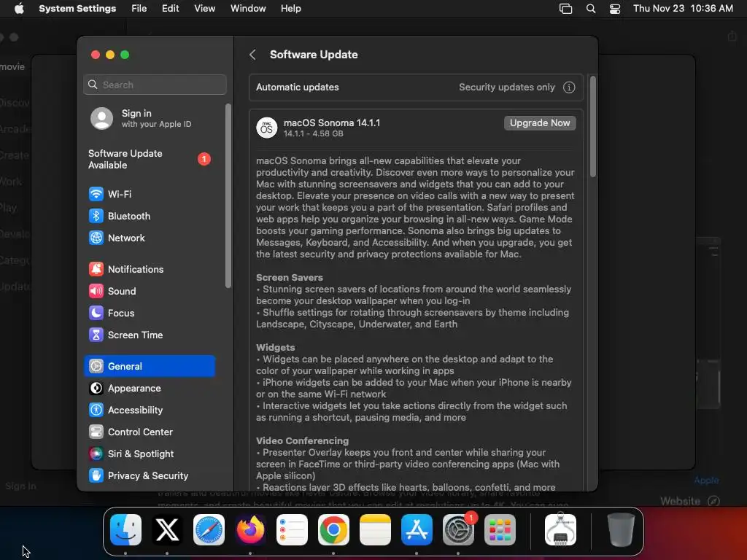The width and height of the screenshot is (747, 560).
Task: Click the Automatic updates info icon
Action: (569, 87)
